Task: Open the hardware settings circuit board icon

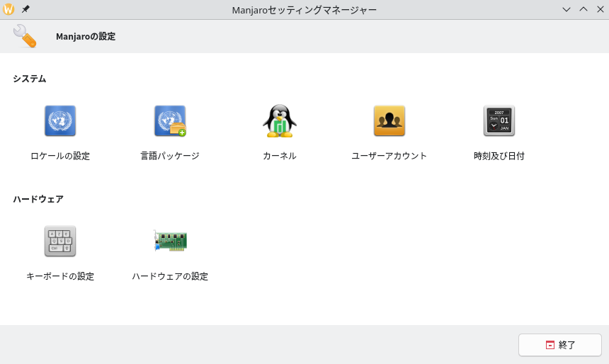Action: pyautogui.click(x=170, y=241)
